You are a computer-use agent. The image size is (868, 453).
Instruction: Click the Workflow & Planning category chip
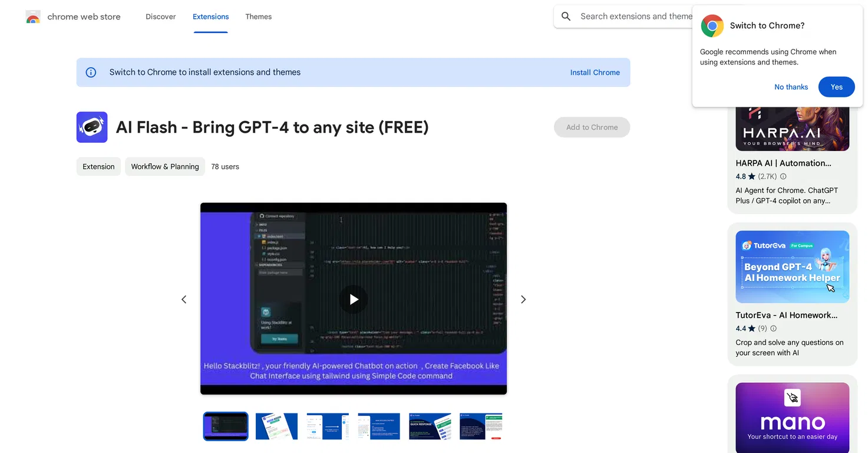click(165, 167)
